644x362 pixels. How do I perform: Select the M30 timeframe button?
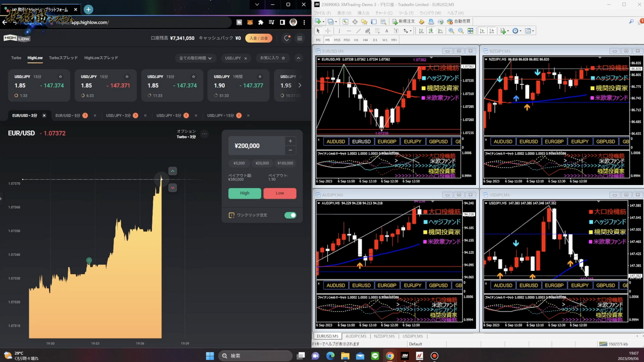pos(347,40)
